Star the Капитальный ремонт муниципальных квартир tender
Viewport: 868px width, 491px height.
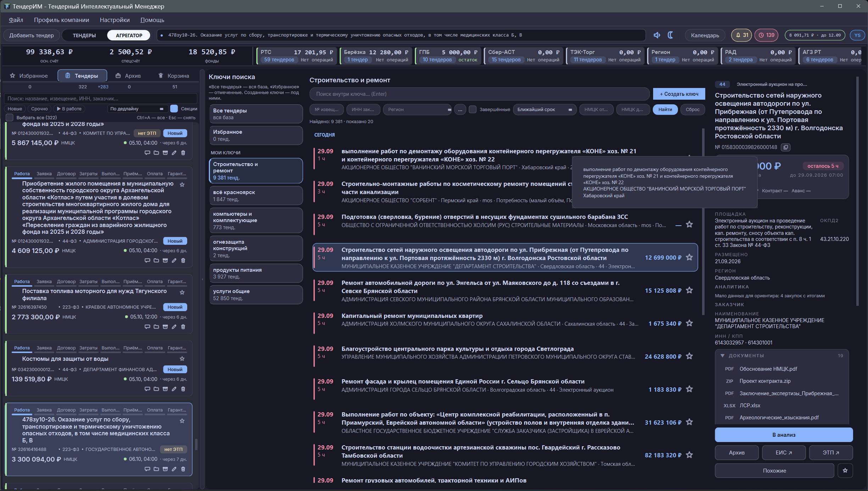(x=689, y=323)
